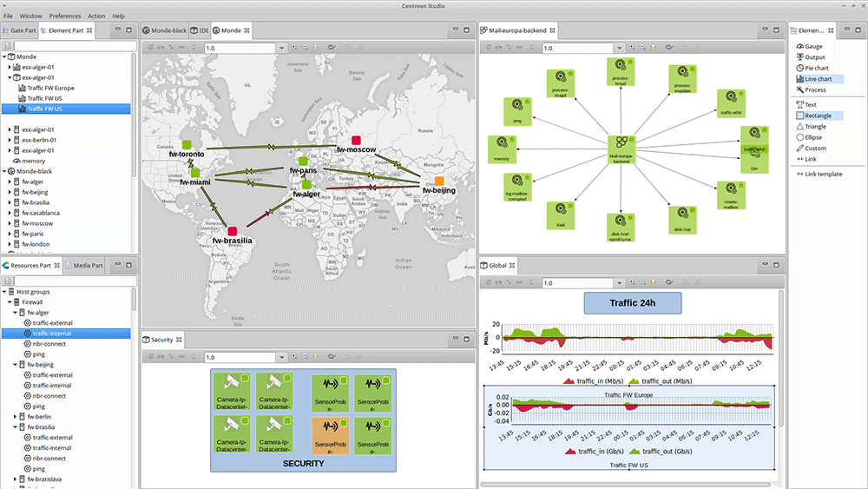The height and width of the screenshot is (489, 868).
Task: Choose the Pie chart palette item
Action: click(812, 68)
